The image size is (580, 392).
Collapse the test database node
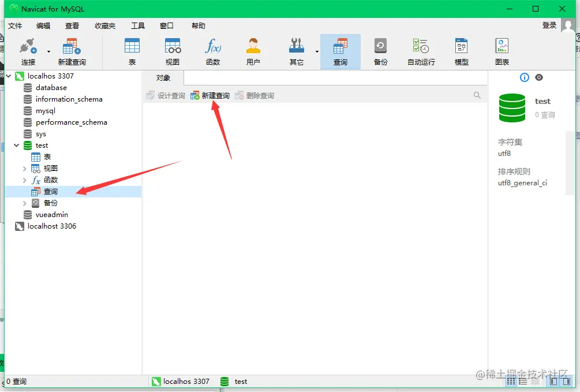pos(16,145)
